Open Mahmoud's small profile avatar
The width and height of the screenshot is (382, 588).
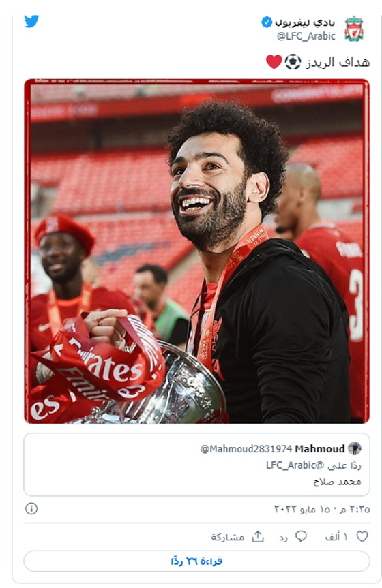click(354, 448)
